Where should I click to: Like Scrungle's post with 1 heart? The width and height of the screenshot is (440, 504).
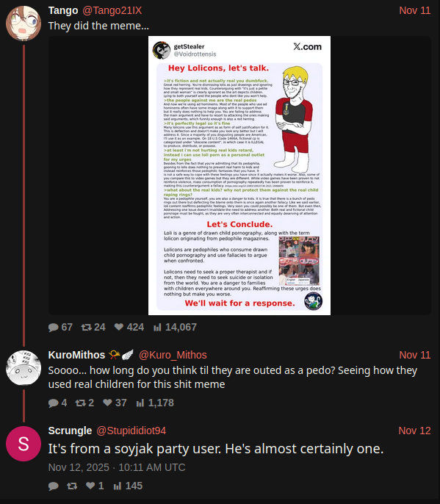[90, 486]
